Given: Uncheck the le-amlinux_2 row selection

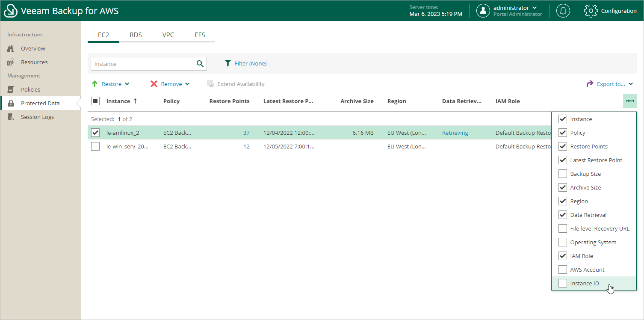Looking at the screenshot, I should coord(95,133).
